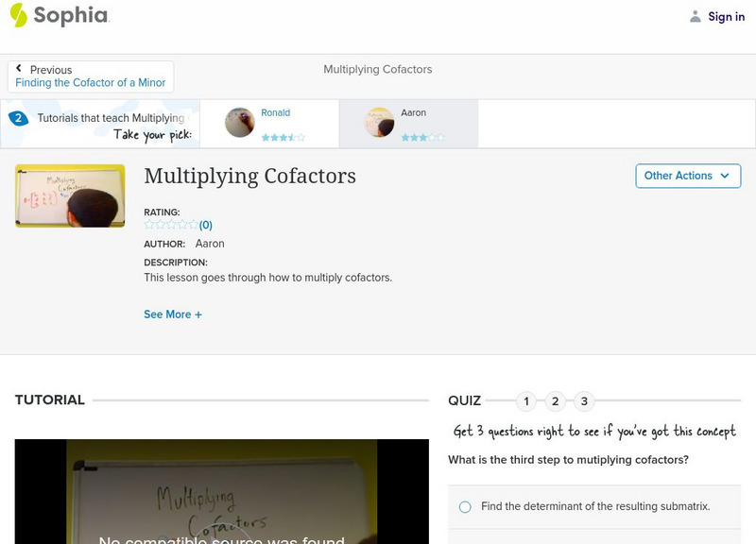Click the Sign in link
The height and width of the screenshot is (544, 756).
[x=726, y=16]
